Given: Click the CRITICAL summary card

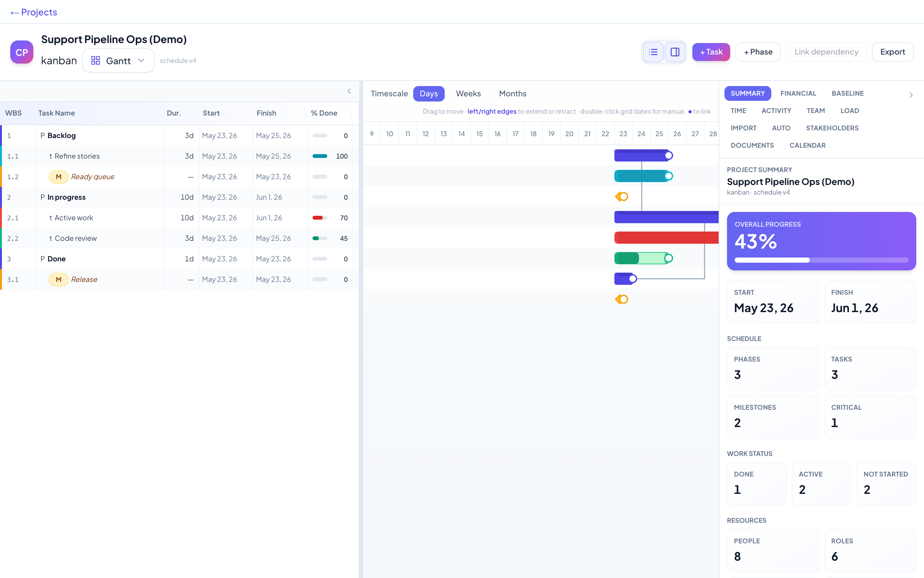Looking at the screenshot, I should (x=870, y=417).
